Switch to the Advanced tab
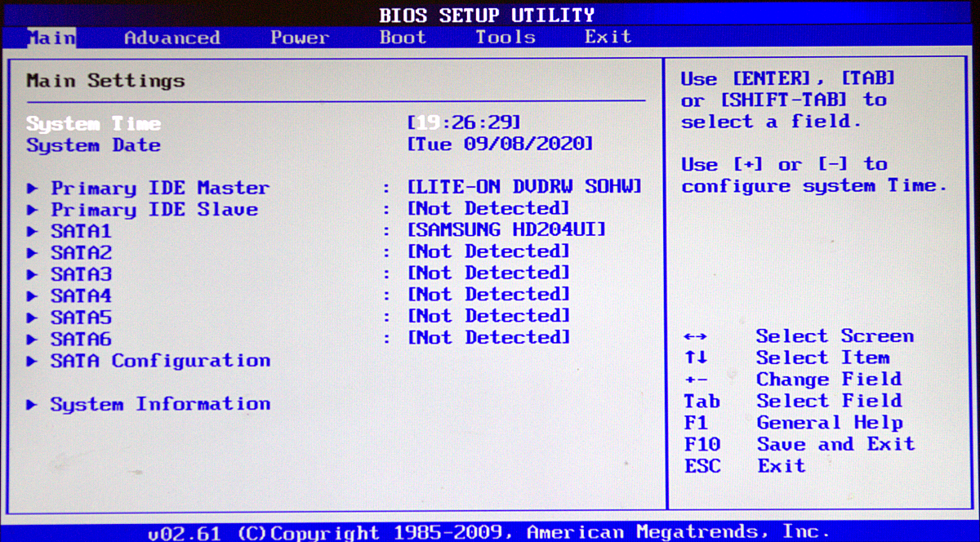The image size is (980, 542). 171,37
